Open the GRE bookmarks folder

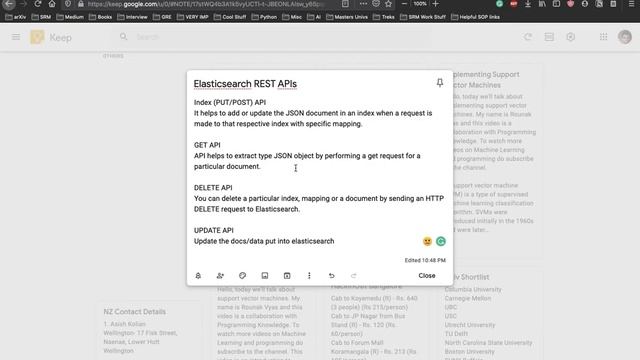(162, 17)
